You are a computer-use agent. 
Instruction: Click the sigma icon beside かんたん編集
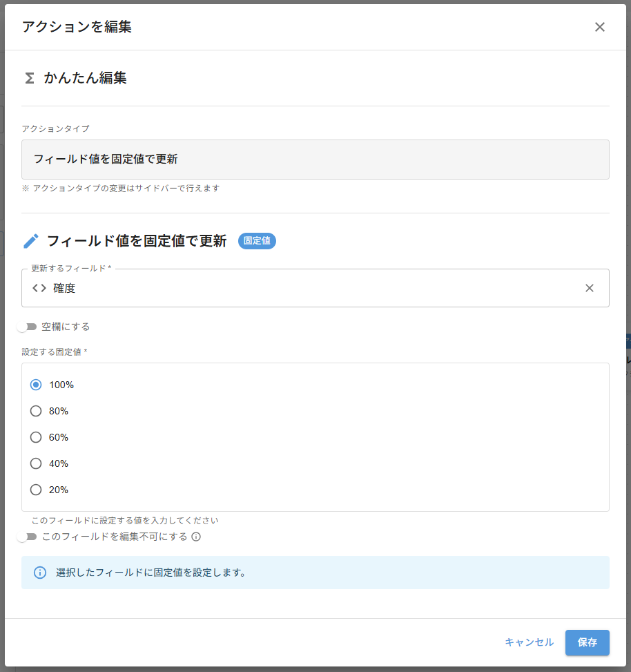pos(29,78)
